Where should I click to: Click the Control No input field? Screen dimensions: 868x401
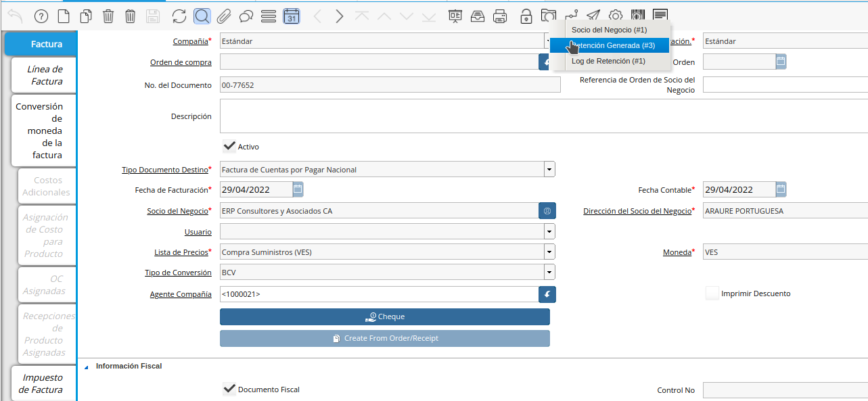785,390
